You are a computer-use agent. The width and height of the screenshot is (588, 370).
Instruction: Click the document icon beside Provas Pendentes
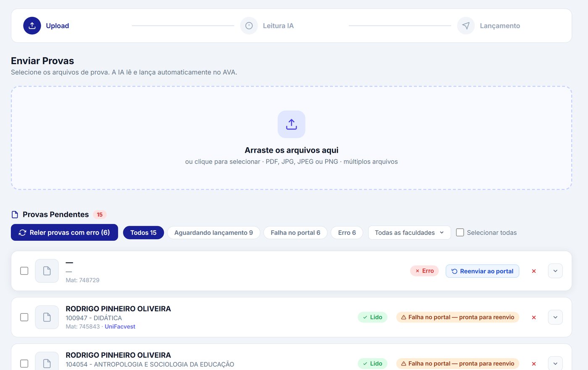coord(15,215)
